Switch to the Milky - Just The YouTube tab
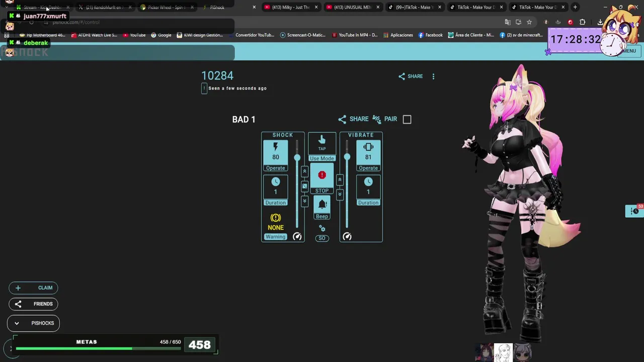This screenshot has width=644, height=362. pos(291,7)
